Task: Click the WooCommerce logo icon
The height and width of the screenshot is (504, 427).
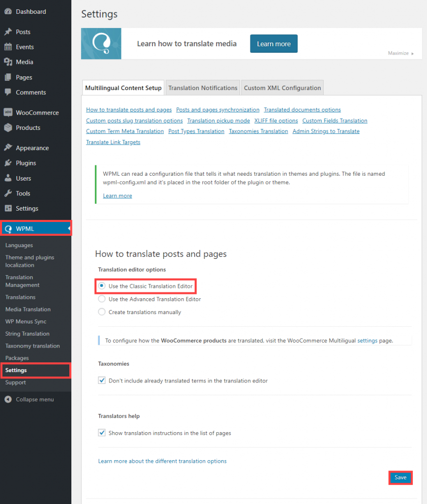Action: click(8, 113)
